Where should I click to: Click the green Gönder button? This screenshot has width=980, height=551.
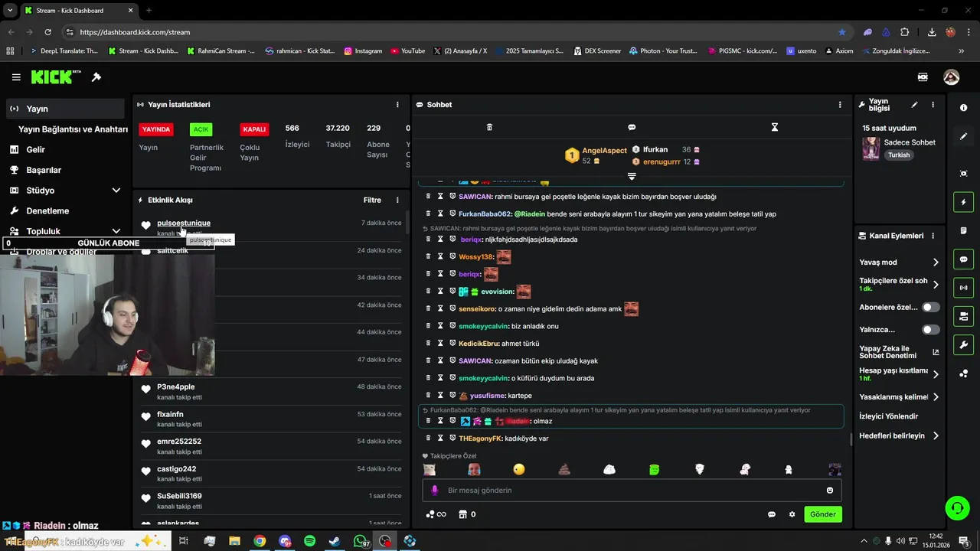point(823,514)
